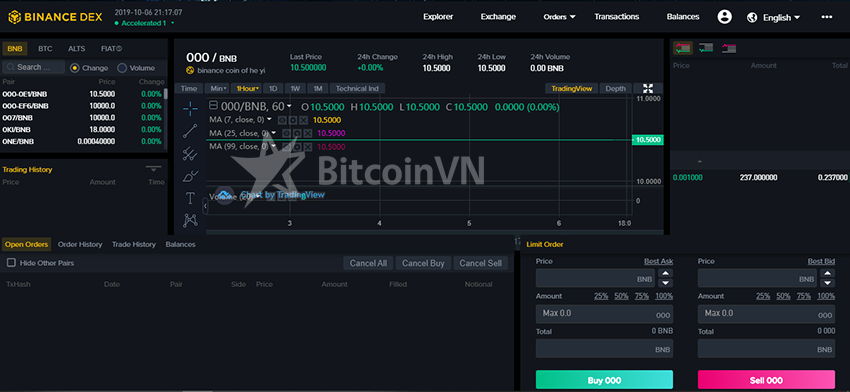850x392 pixels.
Task: Open settings for MA (25, close, 0)
Action: [298, 133]
